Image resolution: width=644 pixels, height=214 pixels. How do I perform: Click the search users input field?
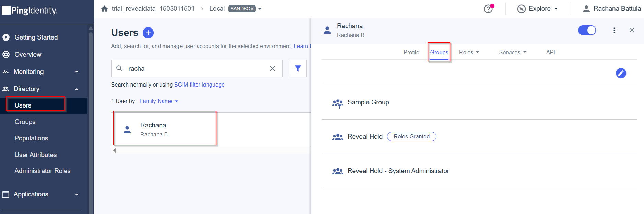coord(196,69)
